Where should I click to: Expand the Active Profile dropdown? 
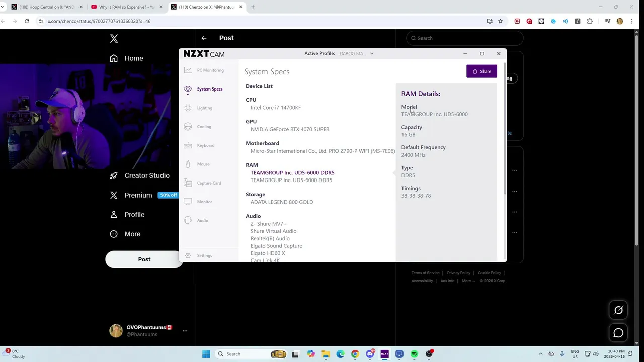(x=356, y=53)
